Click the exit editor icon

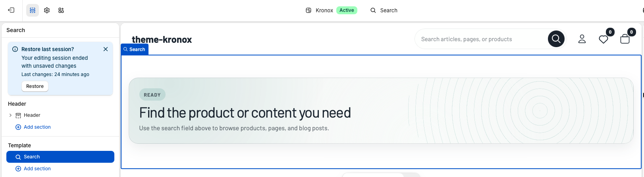11,10
